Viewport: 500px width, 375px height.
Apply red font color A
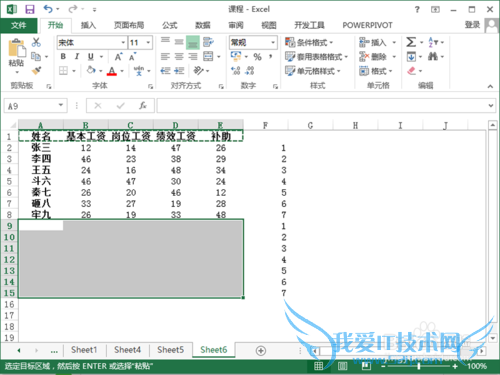click(112, 71)
